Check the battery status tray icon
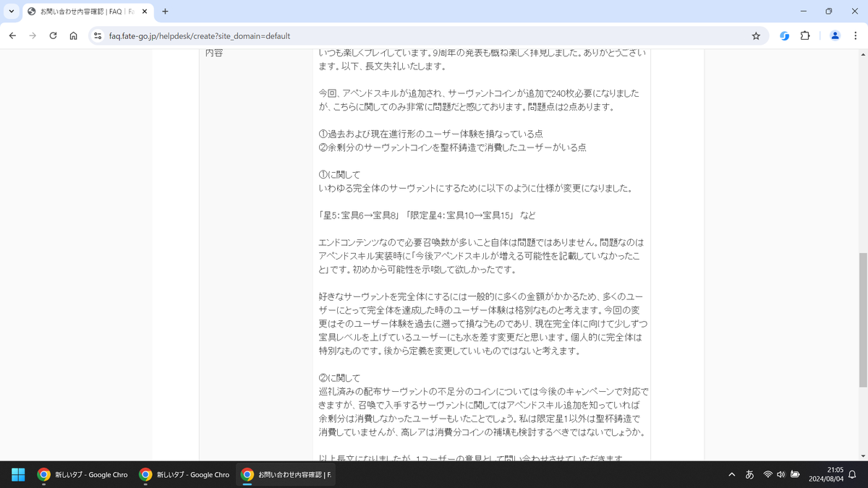868x488 pixels. 795,474
